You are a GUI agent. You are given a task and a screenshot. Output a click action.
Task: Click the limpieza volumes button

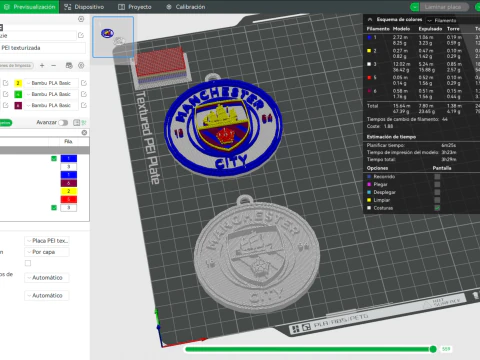(16, 65)
